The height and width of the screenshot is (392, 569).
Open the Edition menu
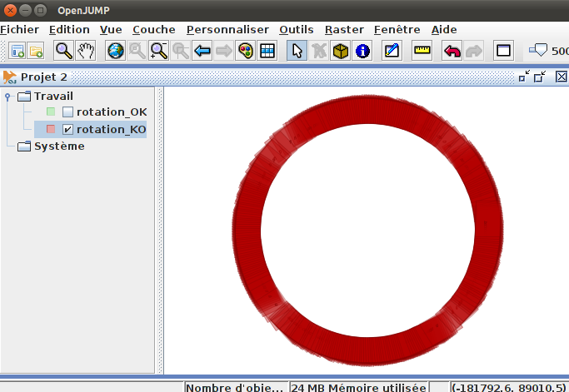[69, 30]
